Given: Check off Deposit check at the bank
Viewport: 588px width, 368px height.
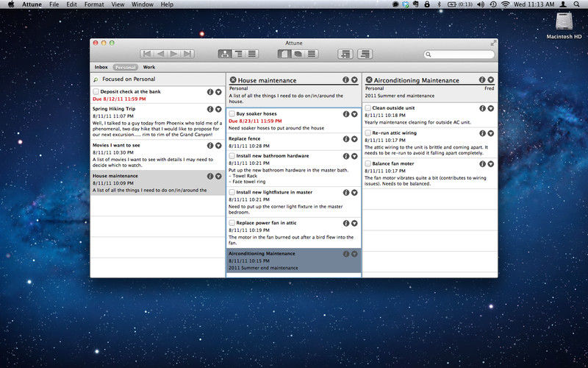Looking at the screenshot, I should [x=96, y=91].
